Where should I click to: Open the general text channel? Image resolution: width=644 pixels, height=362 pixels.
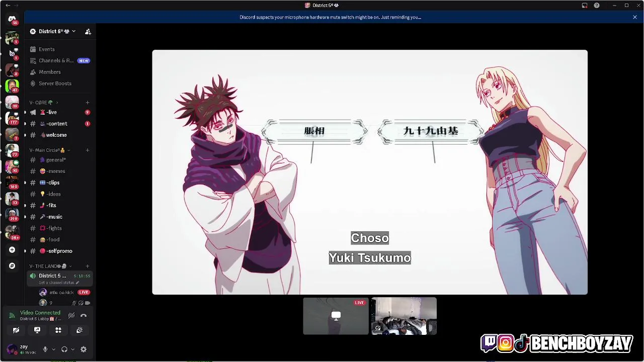coord(59,160)
